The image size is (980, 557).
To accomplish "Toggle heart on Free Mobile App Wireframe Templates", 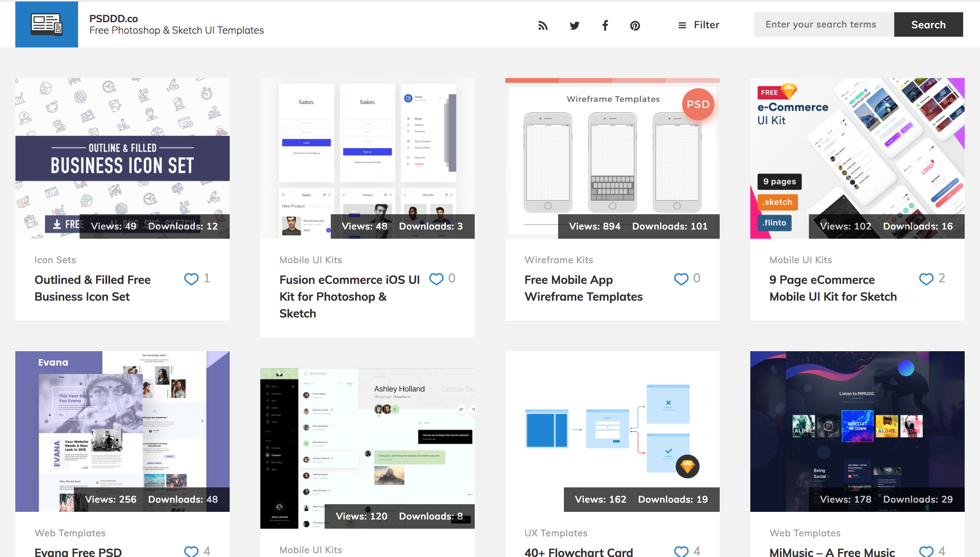I will pyautogui.click(x=681, y=279).
